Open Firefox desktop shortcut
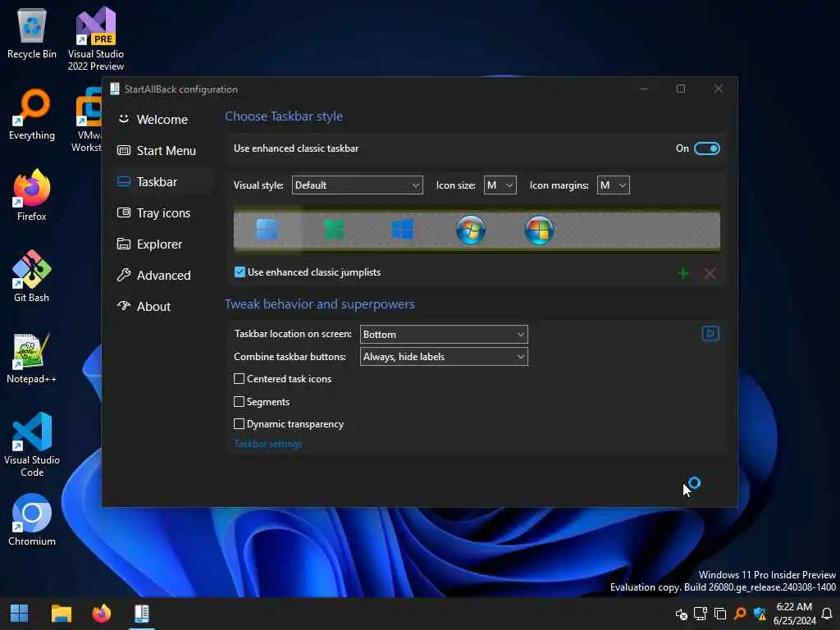840x630 pixels. click(x=32, y=195)
